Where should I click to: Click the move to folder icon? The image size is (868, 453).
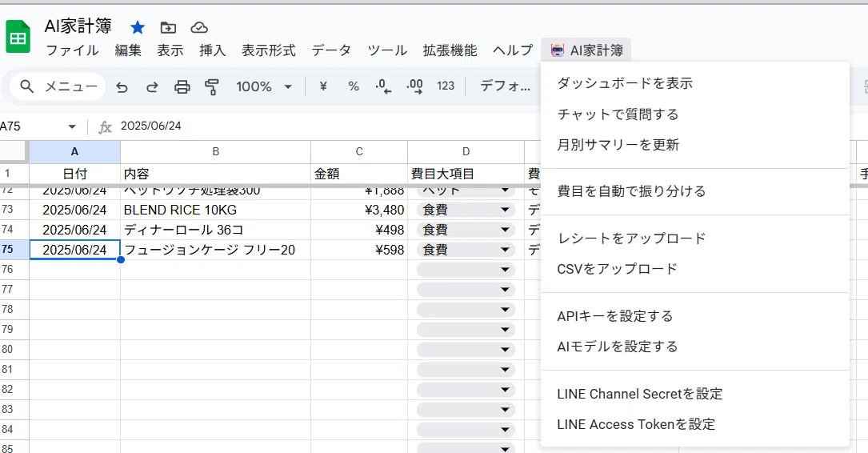coord(168,27)
